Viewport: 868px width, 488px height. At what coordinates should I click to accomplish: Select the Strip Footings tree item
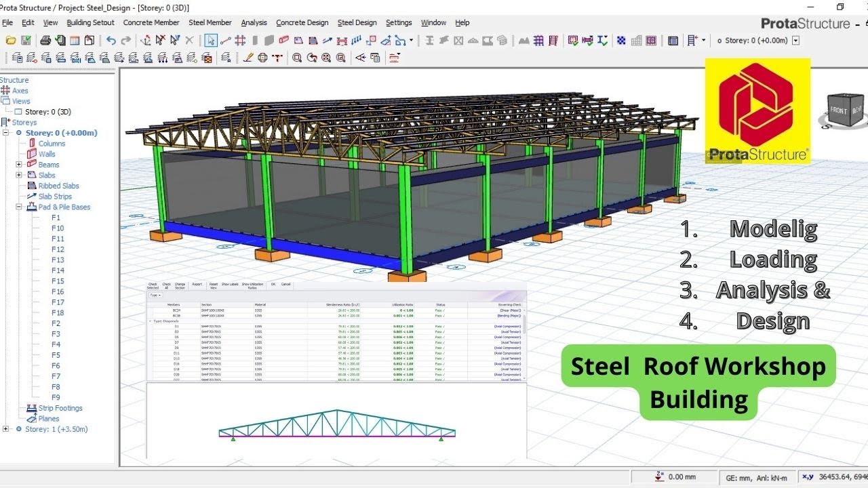[60, 408]
